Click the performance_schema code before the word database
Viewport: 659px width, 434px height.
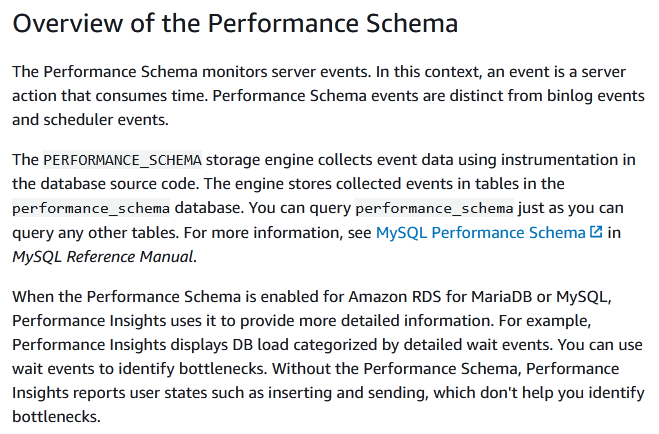pyautogui.click(x=91, y=208)
